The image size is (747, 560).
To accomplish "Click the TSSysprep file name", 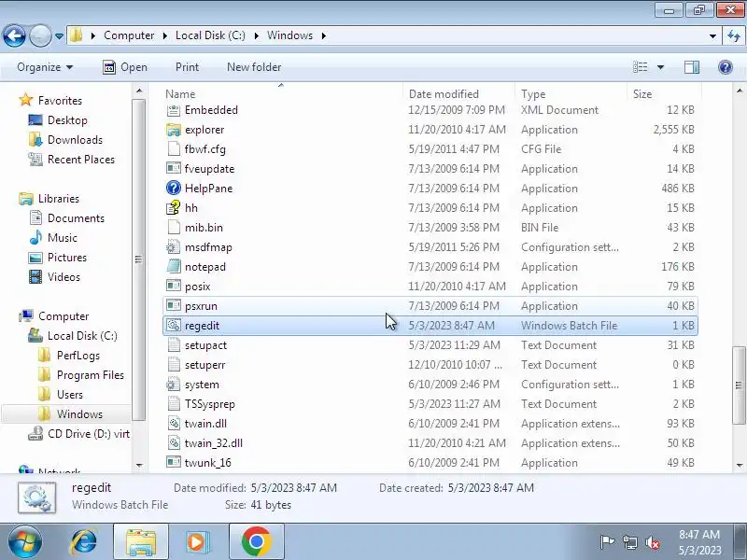I will tap(209, 404).
